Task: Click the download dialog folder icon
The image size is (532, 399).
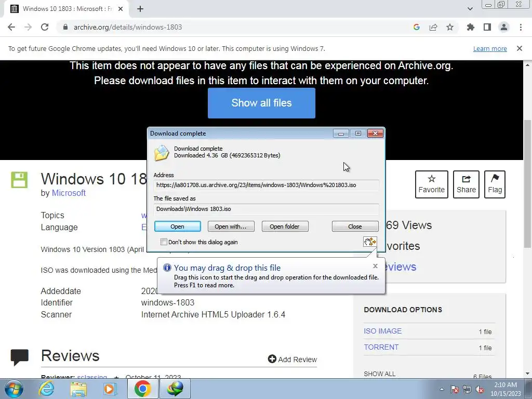Action: 162,153
